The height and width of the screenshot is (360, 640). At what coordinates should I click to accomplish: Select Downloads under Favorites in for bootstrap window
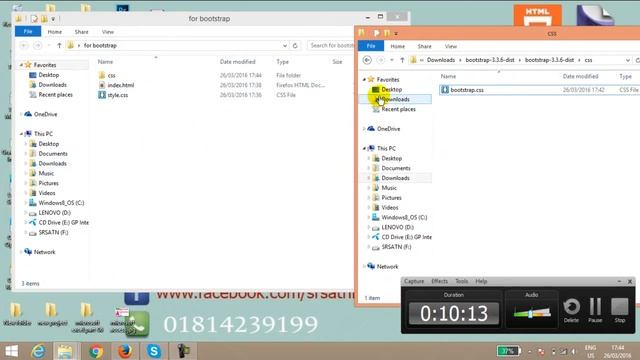[52, 85]
